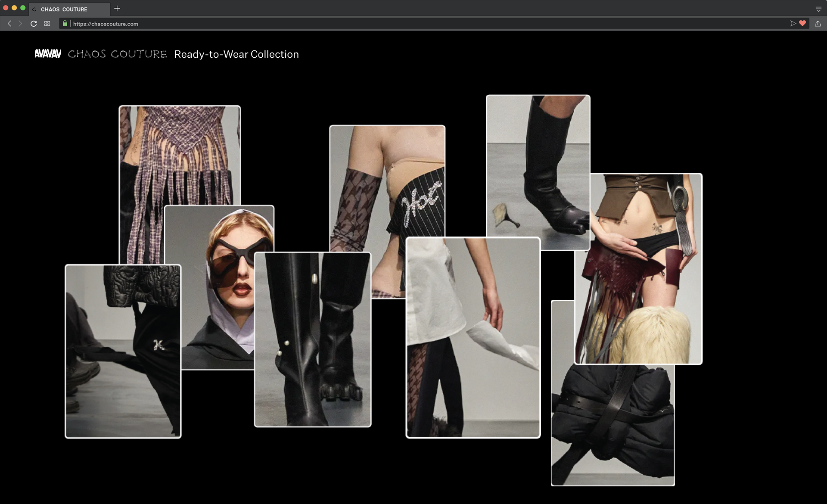827x504 pixels.
Task: Click the share upload icon
Action: 818,24
